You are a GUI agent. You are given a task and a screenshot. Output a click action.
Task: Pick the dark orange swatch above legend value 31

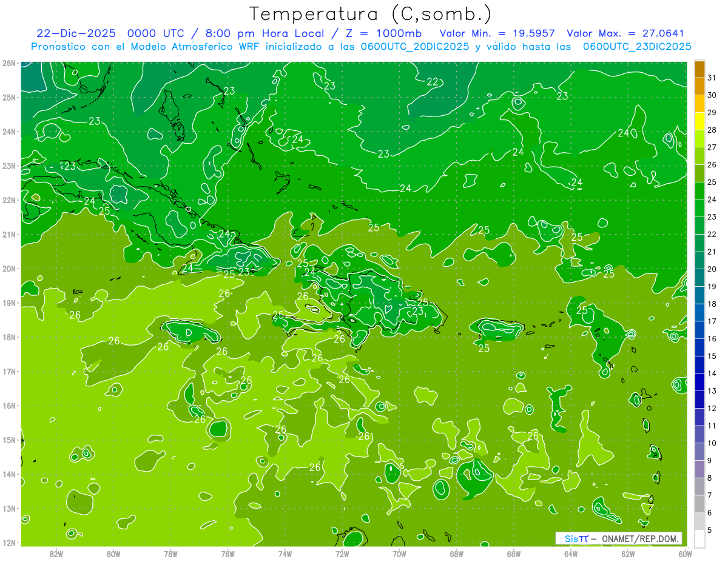click(x=699, y=69)
